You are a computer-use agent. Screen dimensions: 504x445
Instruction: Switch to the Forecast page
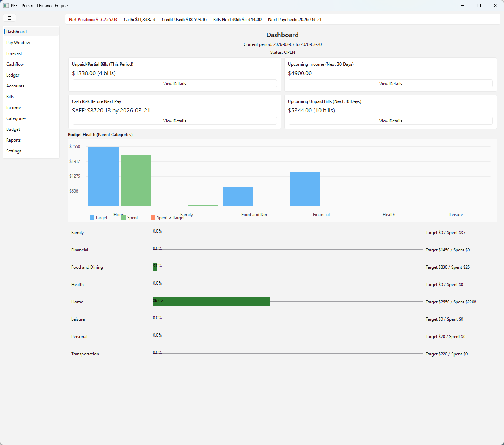point(14,53)
